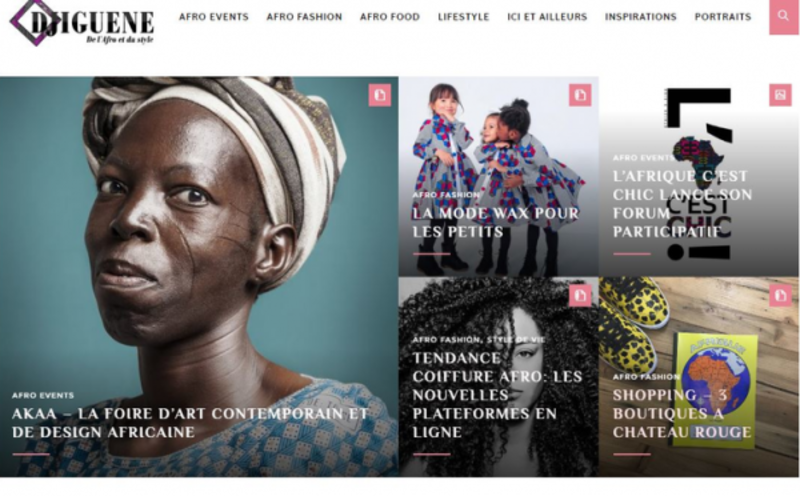Go to the Inspirations page
This screenshot has height=496, width=800.
(x=641, y=17)
